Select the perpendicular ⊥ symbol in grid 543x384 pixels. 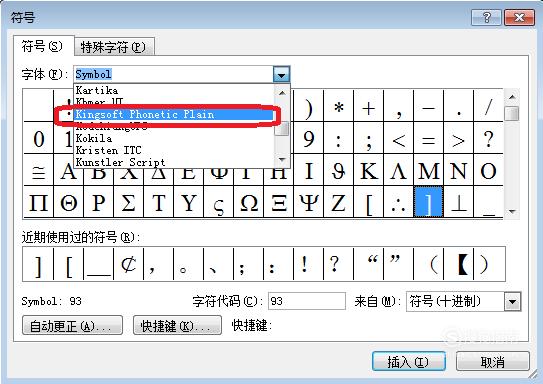tap(459, 202)
